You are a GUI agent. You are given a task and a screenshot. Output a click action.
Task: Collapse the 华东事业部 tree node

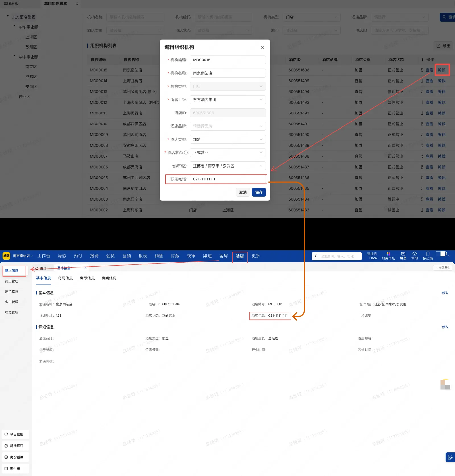coord(15,26)
